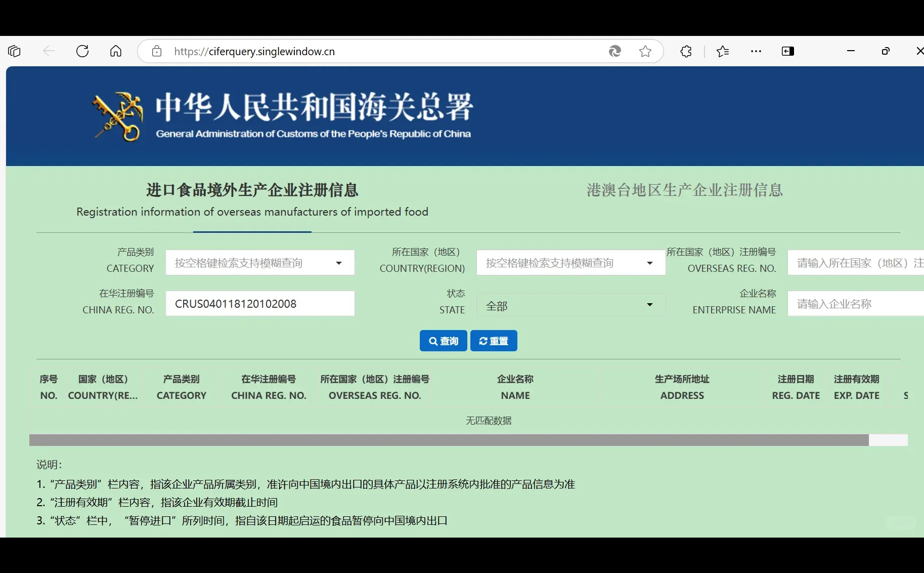The width and height of the screenshot is (924, 573).
Task: Expand the COUNTRY(REGION) dropdown
Action: [649, 263]
